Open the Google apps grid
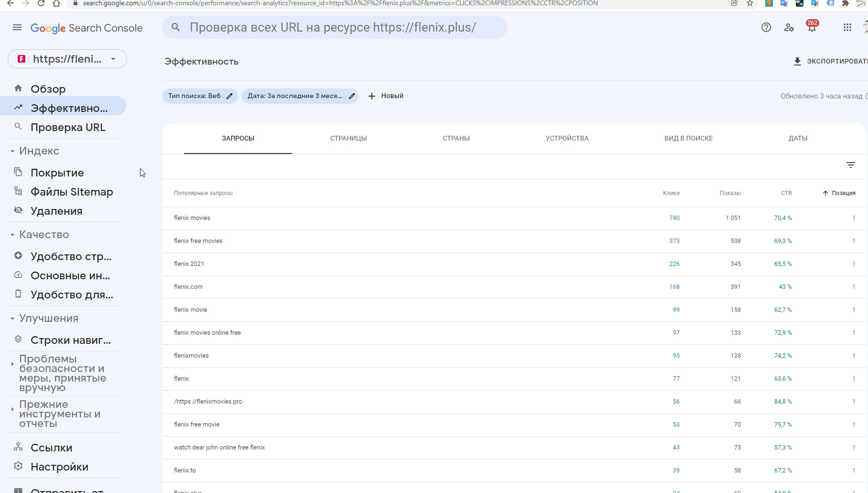Image resolution: width=868 pixels, height=493 pixels. [x=847, y=28]
